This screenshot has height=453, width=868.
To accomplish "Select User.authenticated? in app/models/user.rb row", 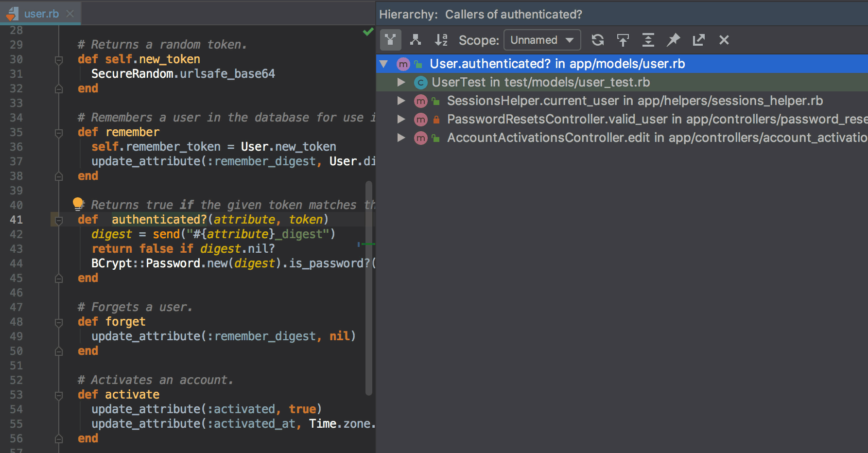I will pos(622,64).
